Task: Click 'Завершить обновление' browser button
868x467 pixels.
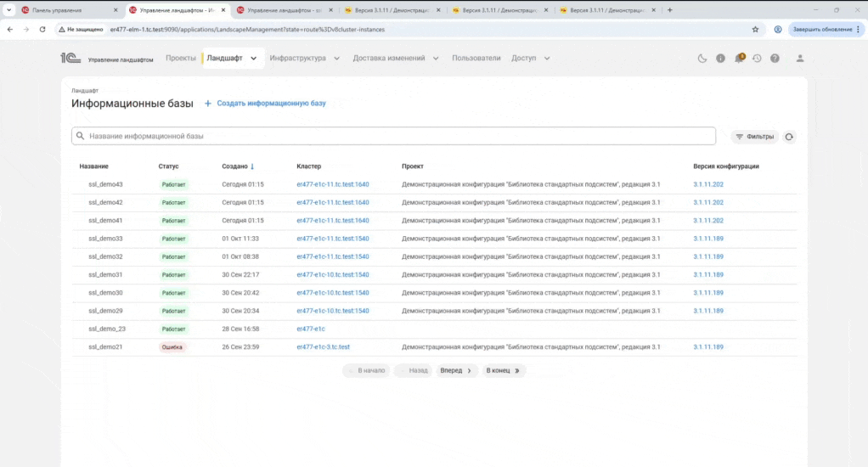Action: pos(826,30)
